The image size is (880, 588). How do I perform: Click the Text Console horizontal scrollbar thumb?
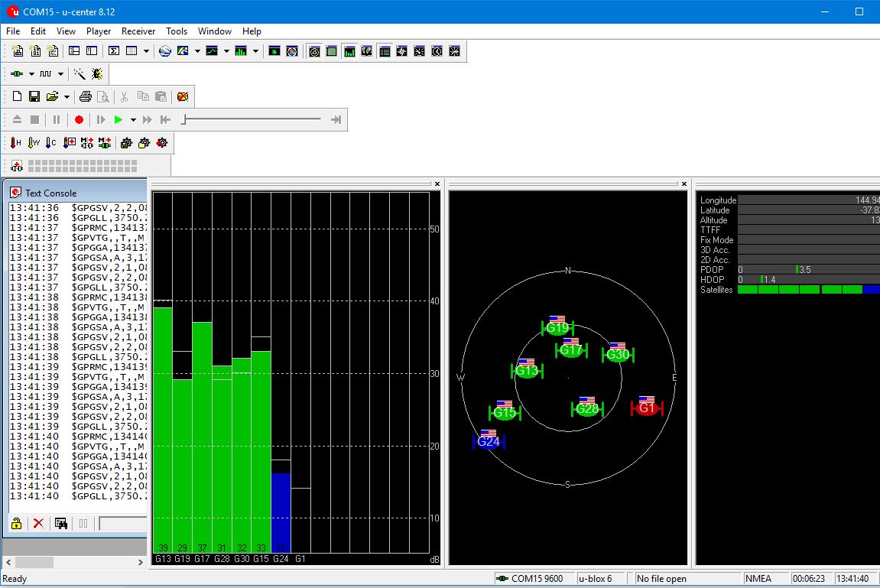coord(34,562)
